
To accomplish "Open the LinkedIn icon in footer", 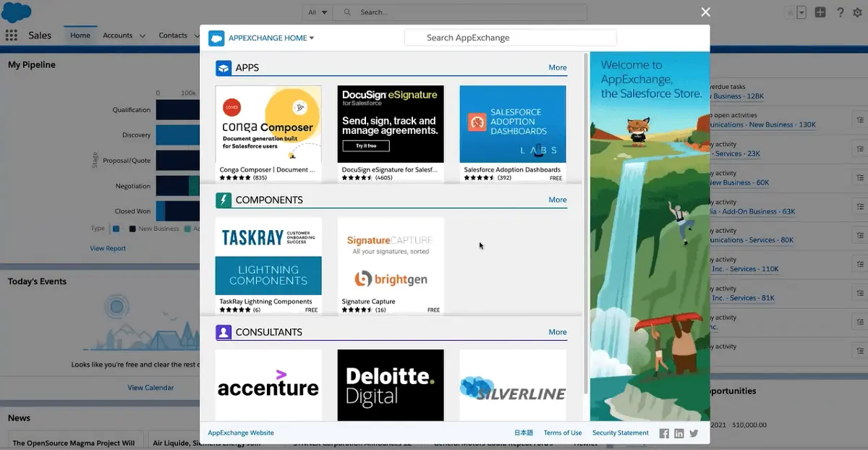I will point(679,433).
